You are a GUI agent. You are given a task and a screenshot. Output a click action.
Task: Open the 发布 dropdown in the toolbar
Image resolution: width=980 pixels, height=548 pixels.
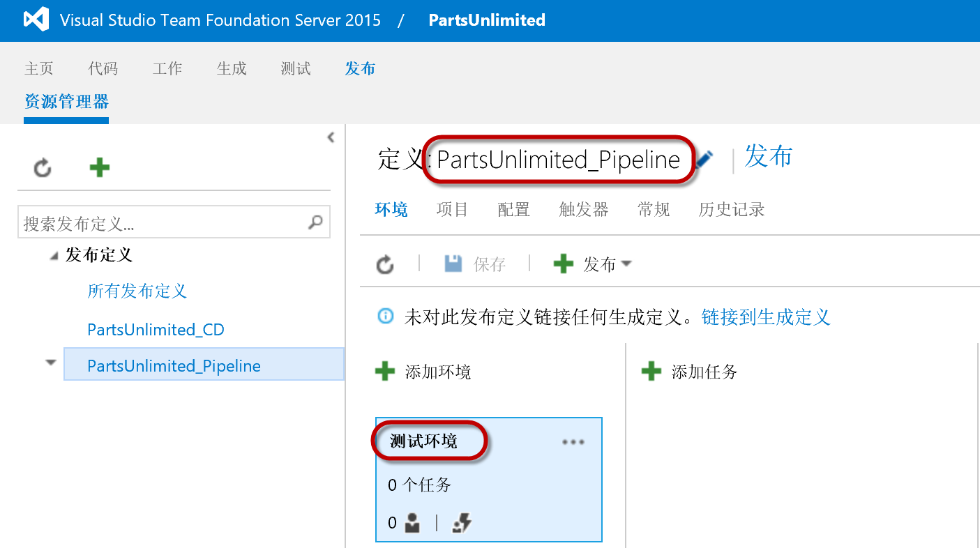click(x=626, y=264)
